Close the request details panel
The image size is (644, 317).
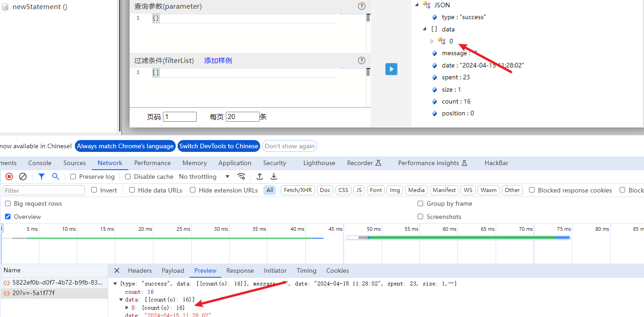click(117, 270)
